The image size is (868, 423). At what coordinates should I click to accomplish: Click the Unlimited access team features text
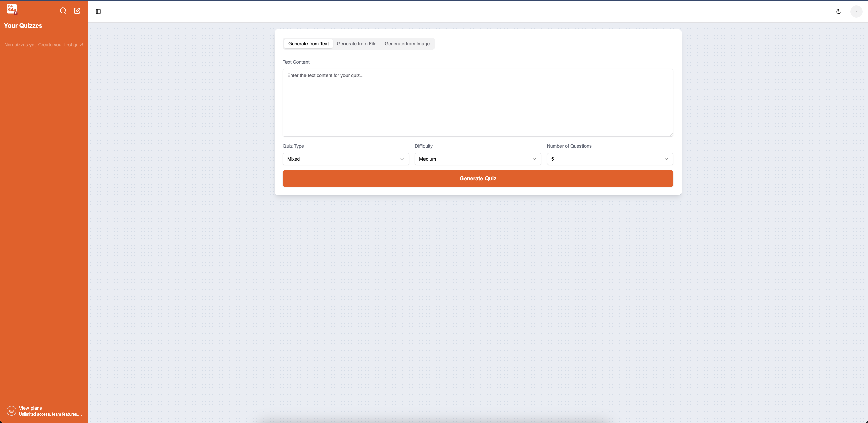tap(50, 414)
